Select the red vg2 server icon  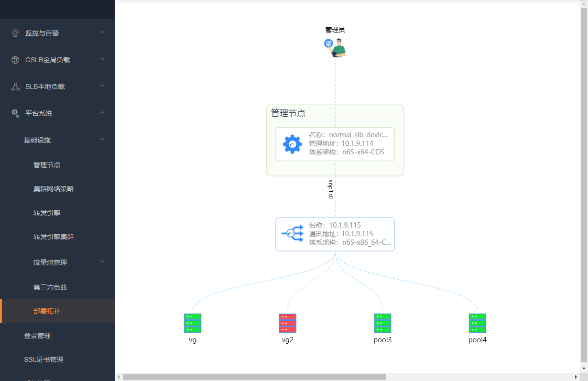click(288, 323)
